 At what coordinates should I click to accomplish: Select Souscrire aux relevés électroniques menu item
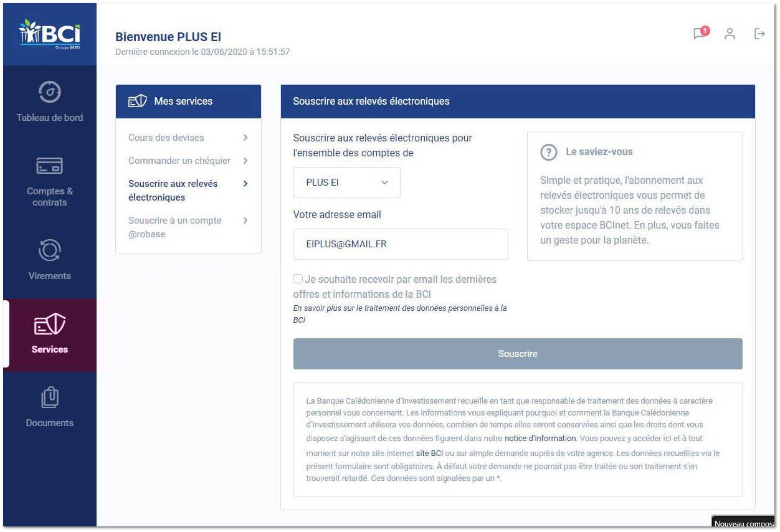tap(173, 191)
